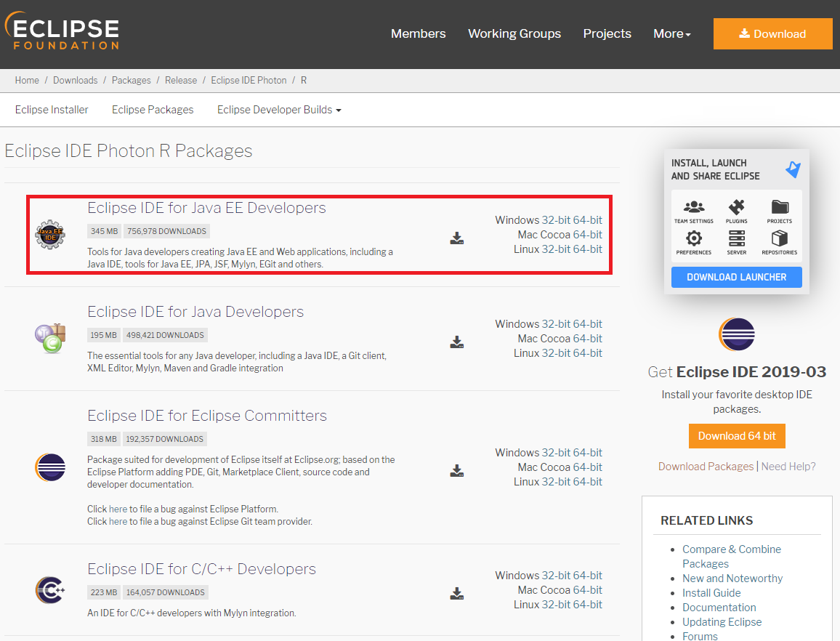840x641 pixels.
Task: Open Eclipse IDE for C/C++ Developers title
Action: (x=201, y=569)
